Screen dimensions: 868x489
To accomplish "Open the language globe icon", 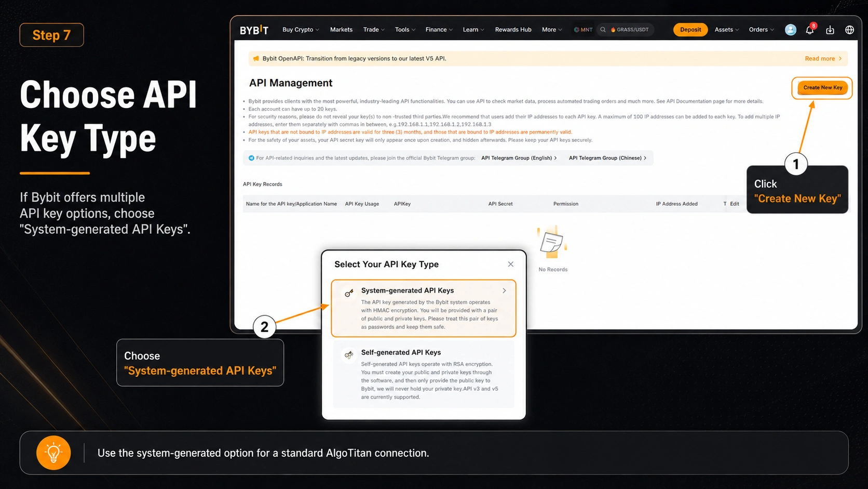I will click(849, 30).
